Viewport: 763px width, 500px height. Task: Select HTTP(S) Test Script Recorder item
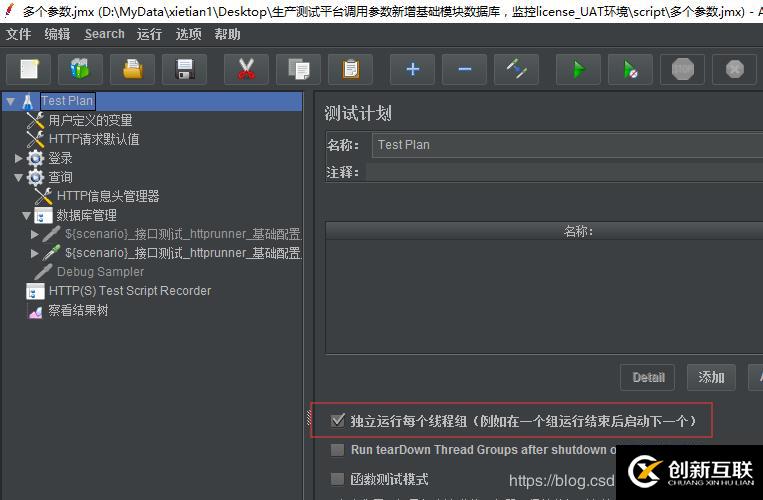point(130,291)
